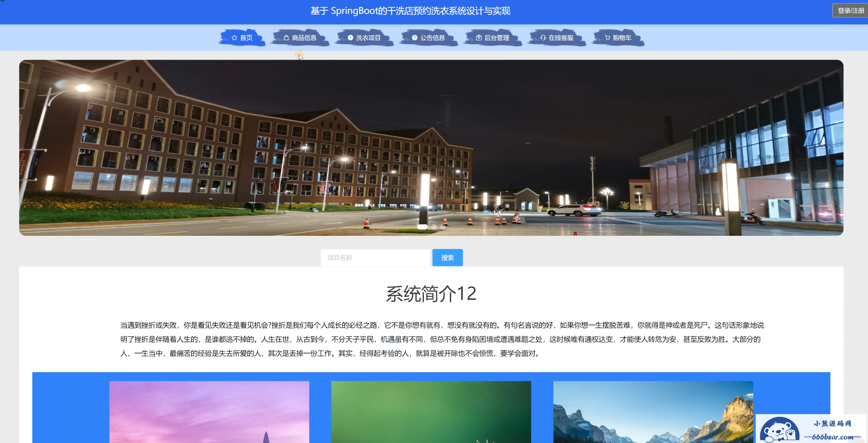Viewport: 868px width, 443px height.
Task: Open the 购物车 menu item
Action: click(x=618, y=38)
